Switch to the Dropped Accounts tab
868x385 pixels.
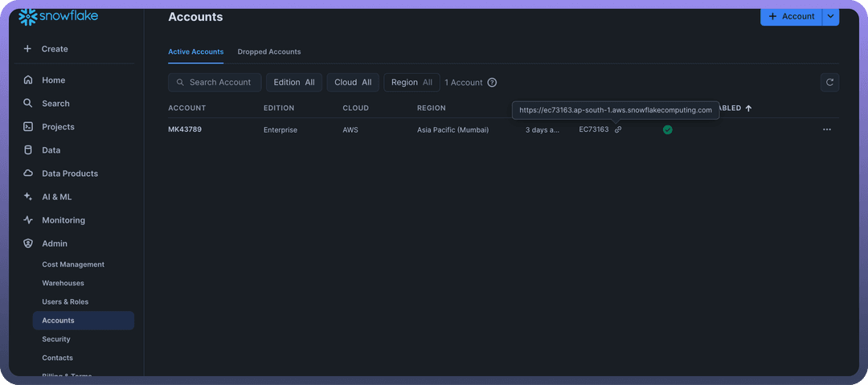point(269,51)
